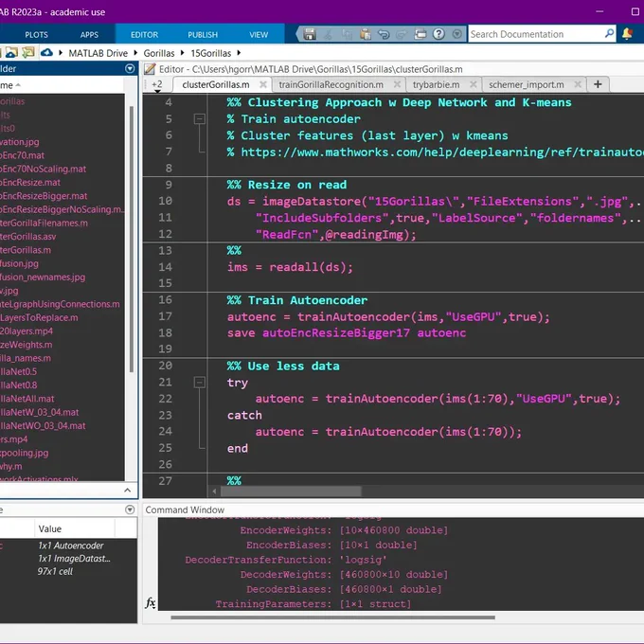Screen dimensions: 644x644
Task: Sort files by Name column header
Action: (10, 85)
